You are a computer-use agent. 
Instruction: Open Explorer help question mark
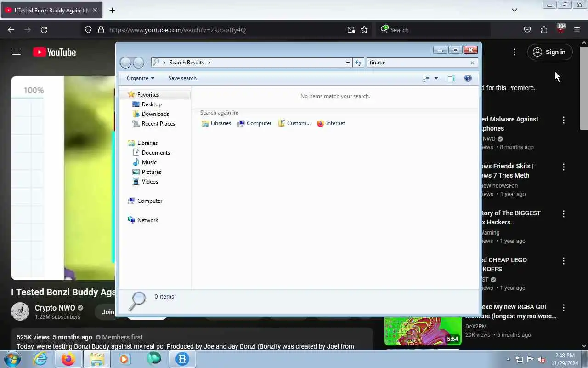[468, 78]
